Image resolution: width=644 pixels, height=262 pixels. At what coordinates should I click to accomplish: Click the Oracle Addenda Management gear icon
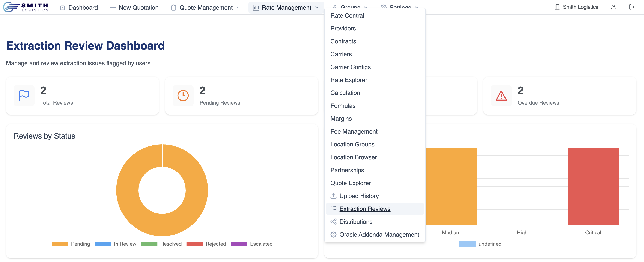[333, 235]
